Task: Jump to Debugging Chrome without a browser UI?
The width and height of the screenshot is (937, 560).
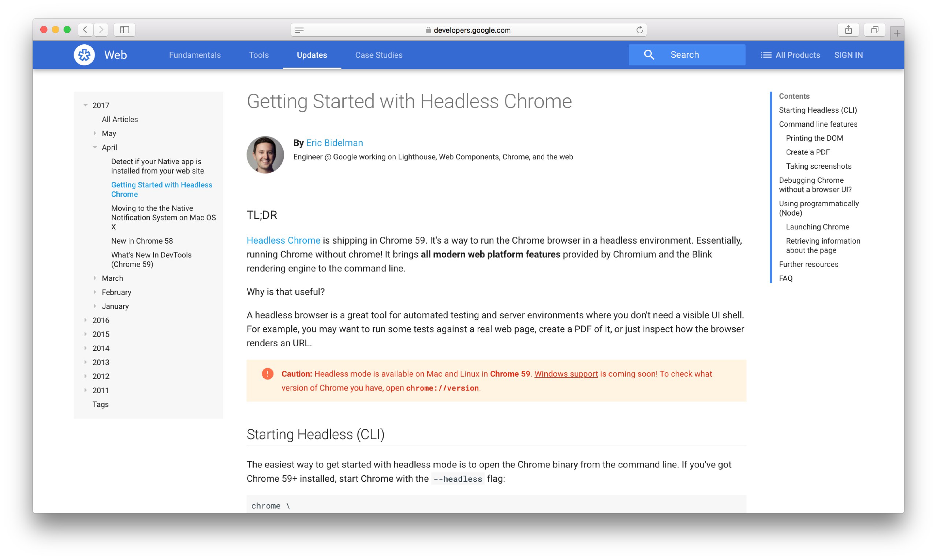Action: [815, 184]
